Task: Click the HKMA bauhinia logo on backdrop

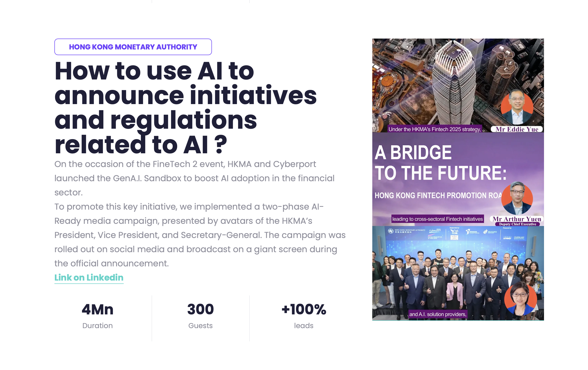Action: click(x=391, y=231)
